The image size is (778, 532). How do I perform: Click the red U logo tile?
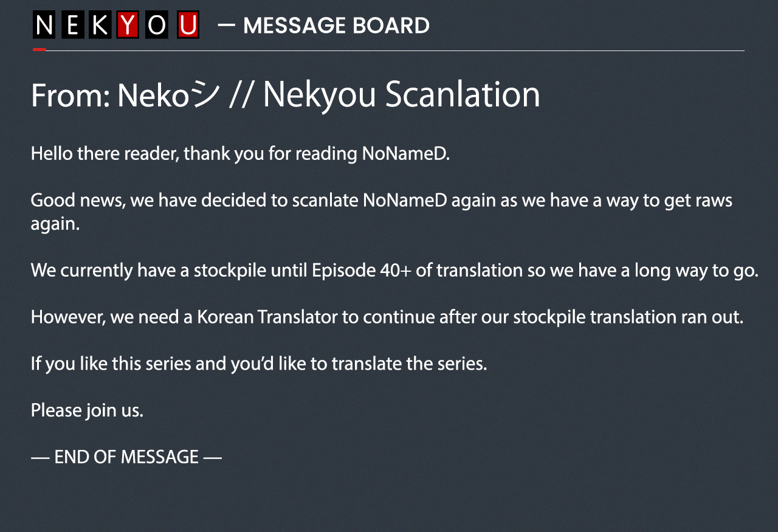[x=188, y=26]
